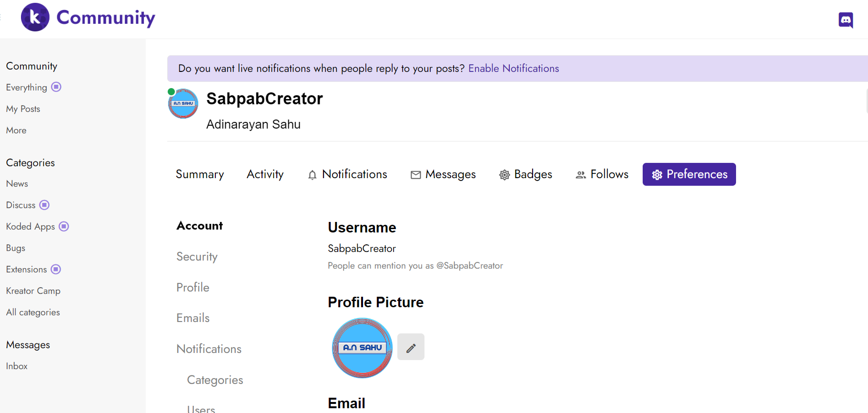Open All categories link

click(33, 312)
